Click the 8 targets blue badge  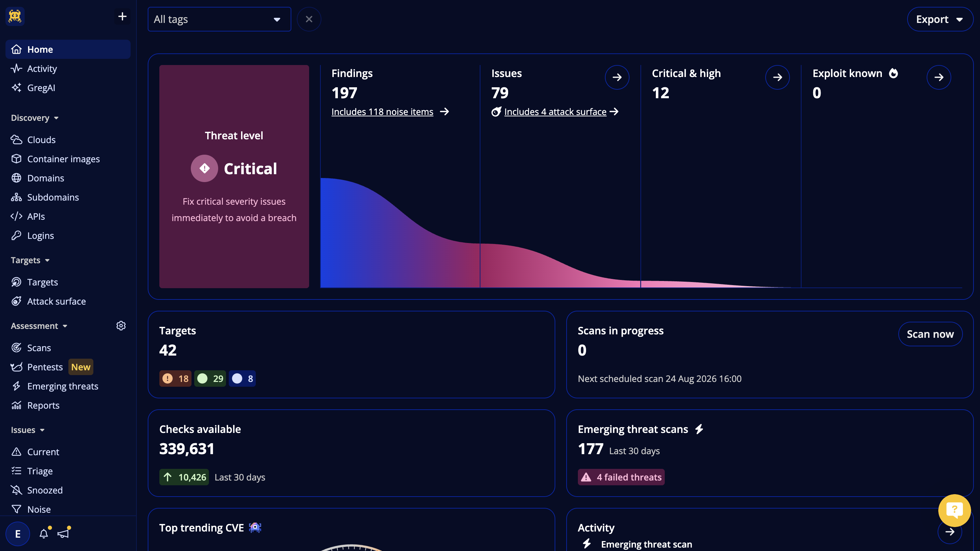point(242,379)
